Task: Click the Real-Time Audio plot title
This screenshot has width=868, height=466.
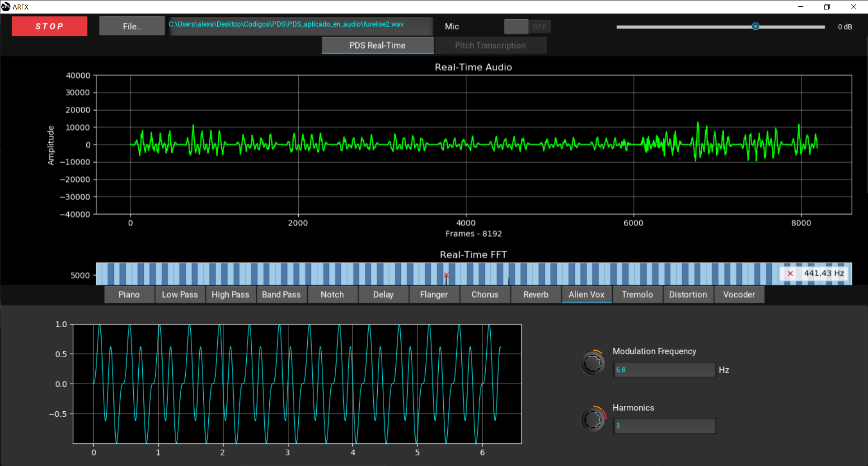Action: coord(473,67)
